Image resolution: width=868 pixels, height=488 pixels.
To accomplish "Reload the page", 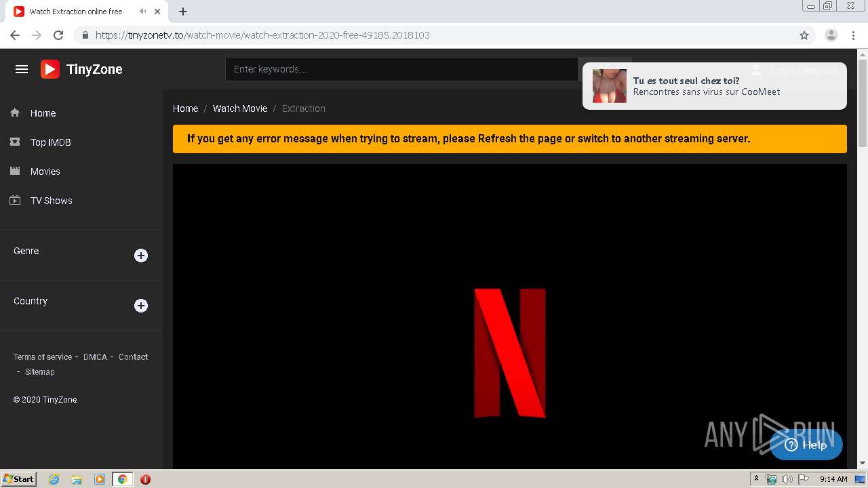I will point(58,35).
